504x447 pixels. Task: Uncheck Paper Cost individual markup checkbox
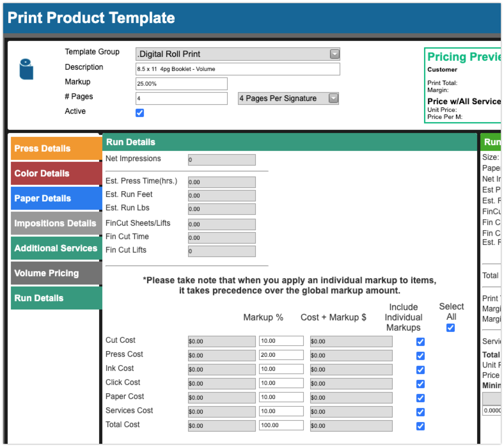[421, 398]
